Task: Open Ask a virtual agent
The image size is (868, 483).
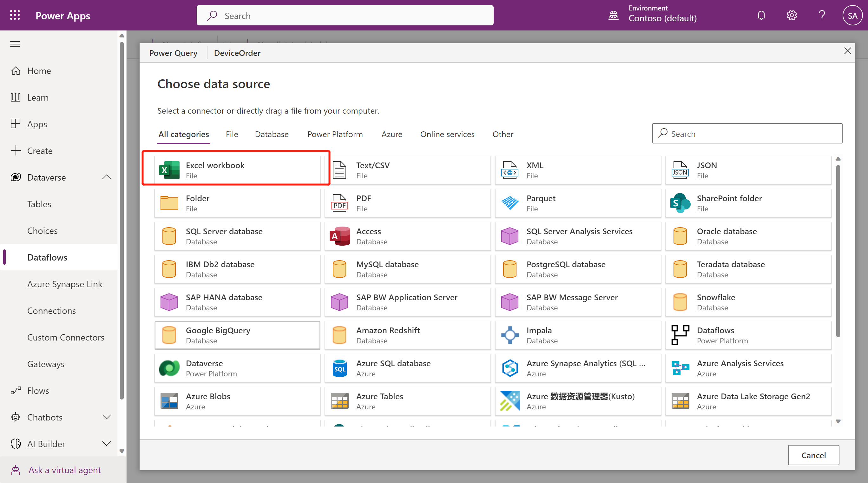Action: [x=64, y=470]
